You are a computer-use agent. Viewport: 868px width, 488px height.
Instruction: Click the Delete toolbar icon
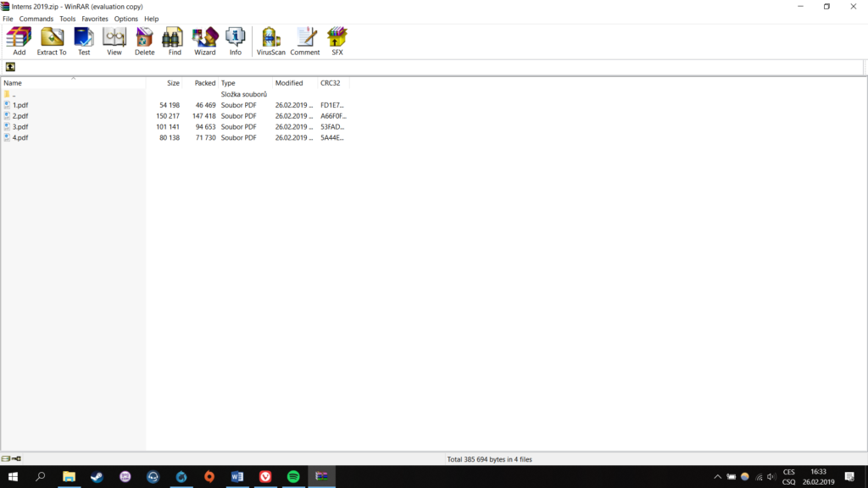[144, 42]
